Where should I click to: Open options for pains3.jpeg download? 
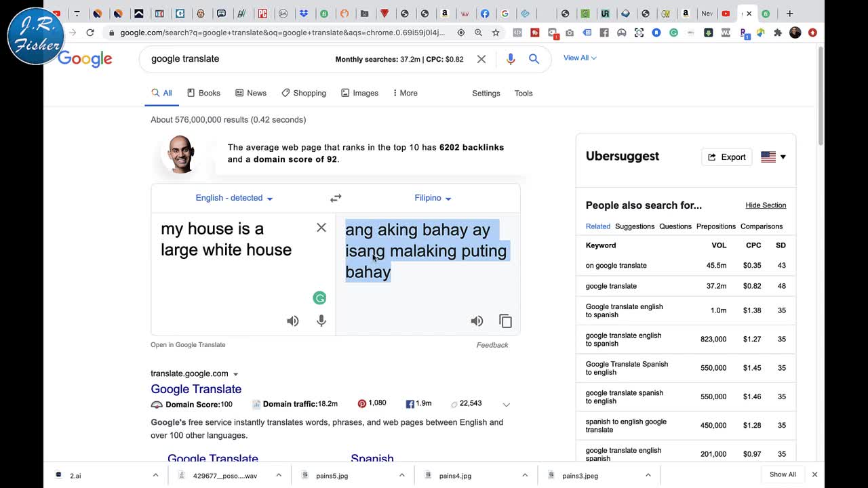648,475
